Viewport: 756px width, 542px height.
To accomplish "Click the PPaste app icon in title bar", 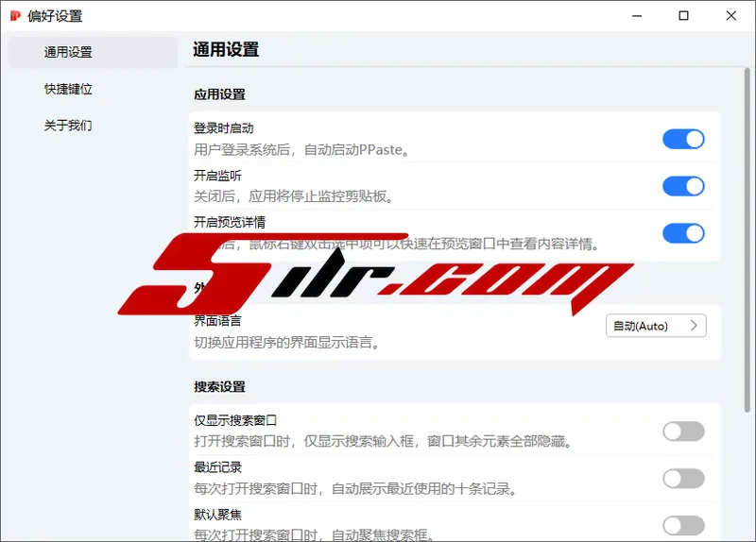I will pyautogui.click(x=15, y=16).
